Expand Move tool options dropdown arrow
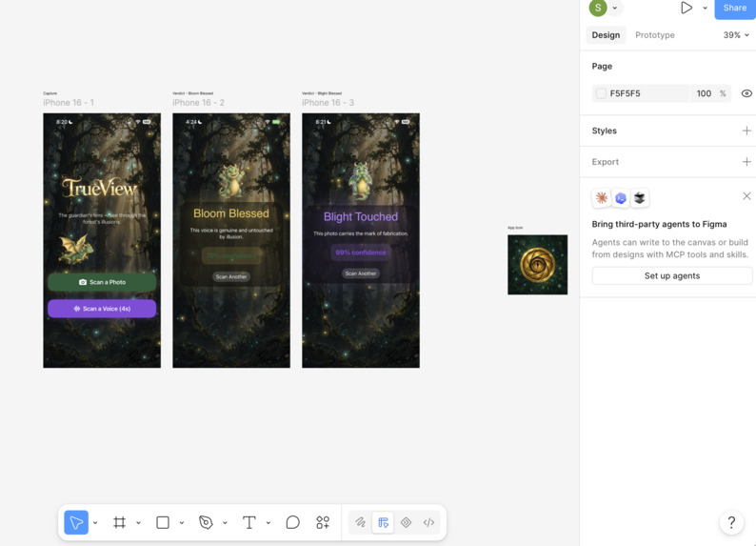The image size is (756, 546). [x=95, y=522]
